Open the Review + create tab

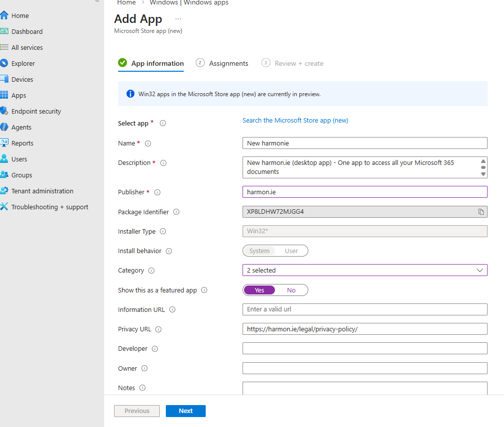click(x=299, y=63)
